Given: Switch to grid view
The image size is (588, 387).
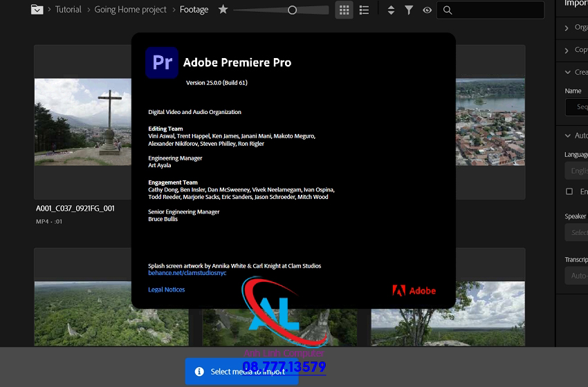Looking at the screenshot, I should coord(344,10).
